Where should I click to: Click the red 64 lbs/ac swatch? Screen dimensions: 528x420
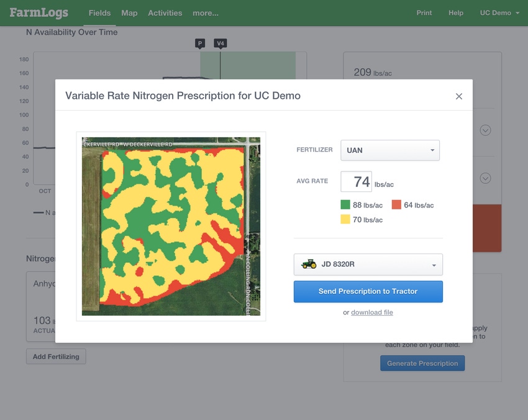coord(396,204)
